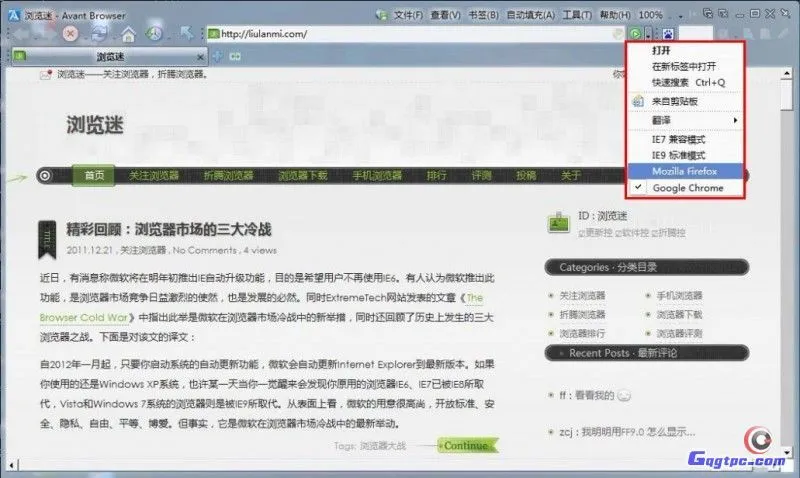Image resolution: width=800 pixels, height=478 pixels.
Task: Open the 浏览器排行 category in sidebar
Action: (x=582, y=334)
